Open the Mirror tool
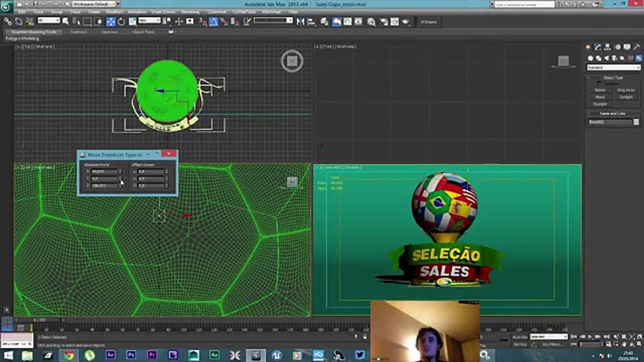Viewport: 644px width, 362px height. (x=300, y=22)
